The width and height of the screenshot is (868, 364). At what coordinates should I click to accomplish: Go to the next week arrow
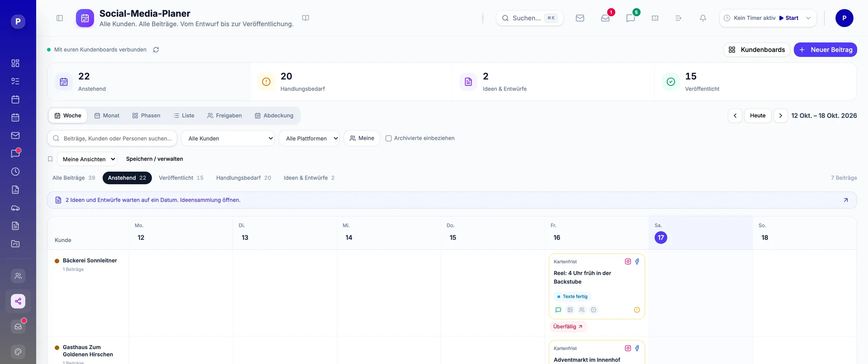pyautogui.click(x=781, y=116)
